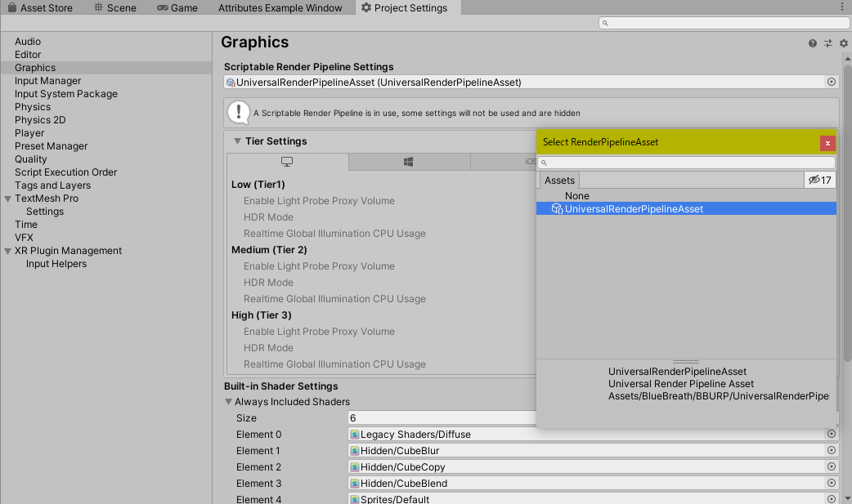
Task: Collapse the Always Included Shaders list
Action: (x=228, y=402)
